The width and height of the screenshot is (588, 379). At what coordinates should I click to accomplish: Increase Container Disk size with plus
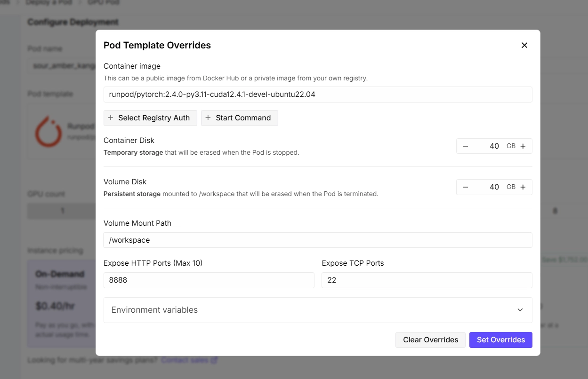click(x=523, y=146)
